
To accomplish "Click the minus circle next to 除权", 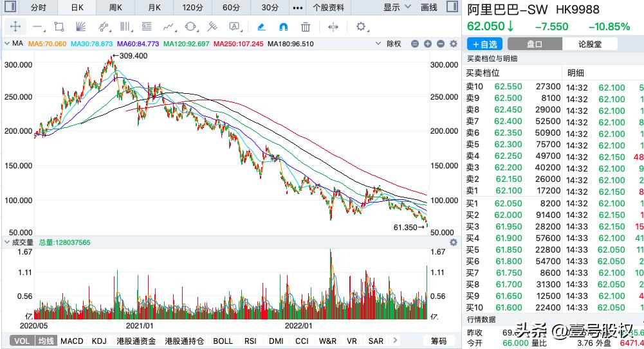I will pos(415,44).
